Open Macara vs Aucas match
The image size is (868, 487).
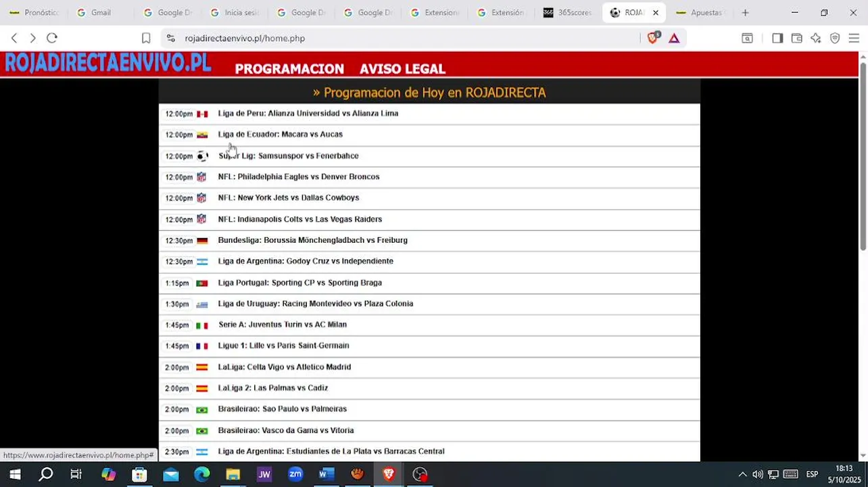click(281, 135)
